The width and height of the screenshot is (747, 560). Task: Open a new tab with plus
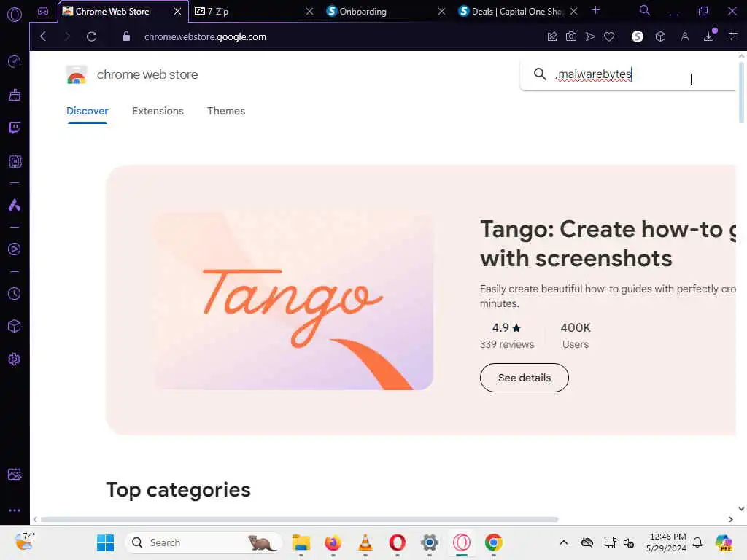pyautogui.click(x=595, y=10)
